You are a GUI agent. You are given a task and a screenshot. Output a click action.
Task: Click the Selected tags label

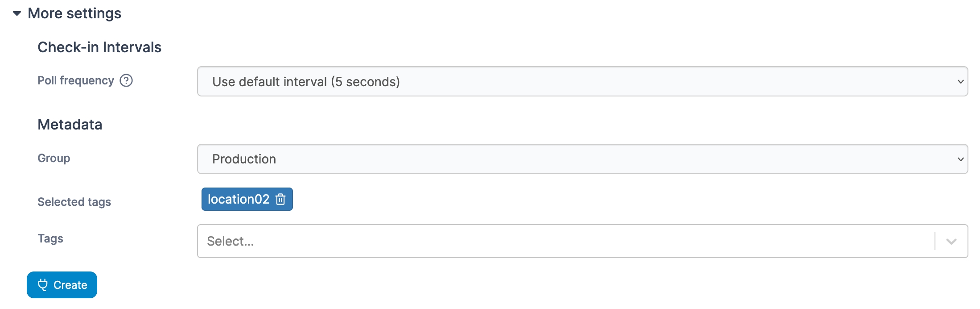coord(74,202)
